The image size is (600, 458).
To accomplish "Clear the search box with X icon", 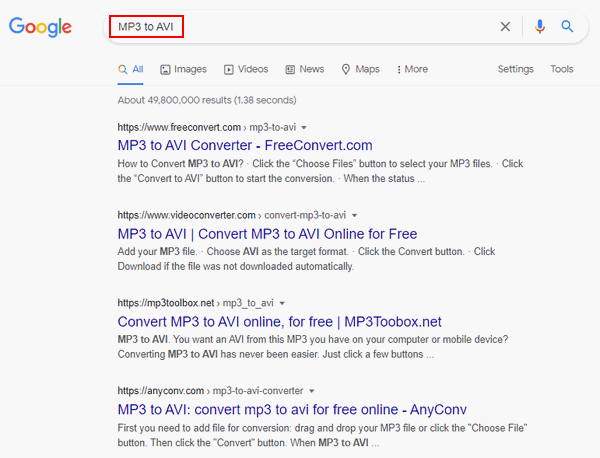I will pos(505,27).
